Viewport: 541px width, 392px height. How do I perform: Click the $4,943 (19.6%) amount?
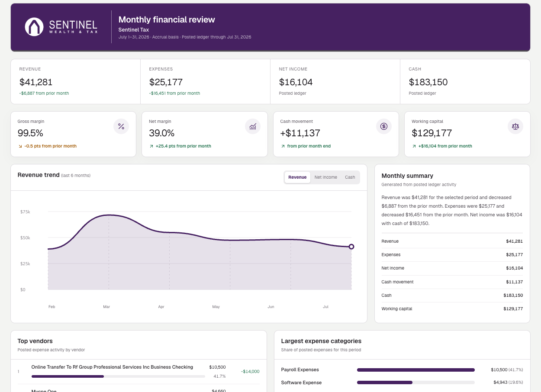point(508,382)
